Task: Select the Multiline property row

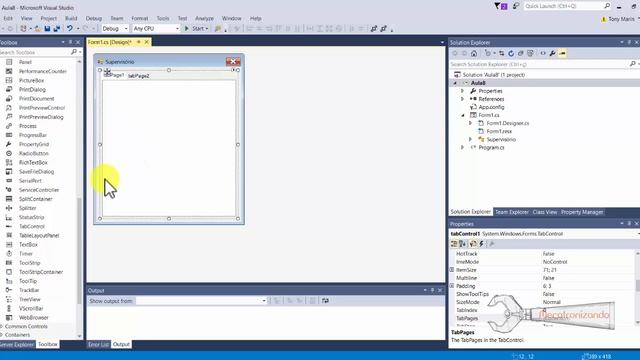Action: point(543,278)
